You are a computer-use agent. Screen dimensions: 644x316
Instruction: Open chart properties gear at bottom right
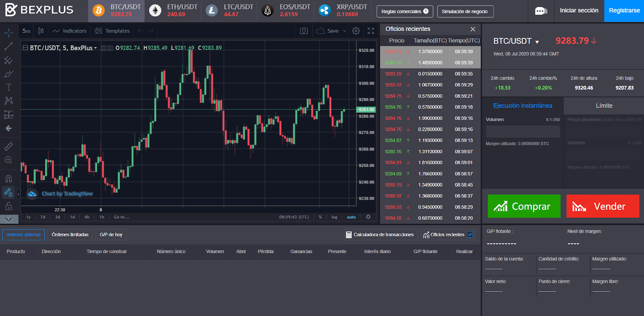click(368, 217)
